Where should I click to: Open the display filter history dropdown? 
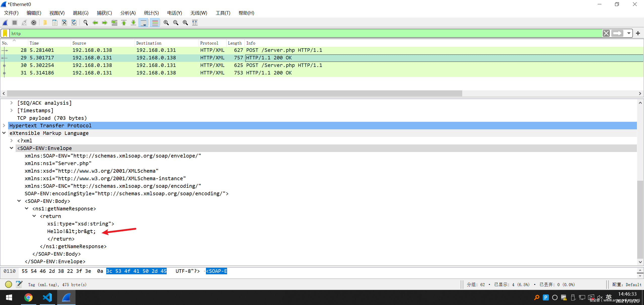pos(629,33)
